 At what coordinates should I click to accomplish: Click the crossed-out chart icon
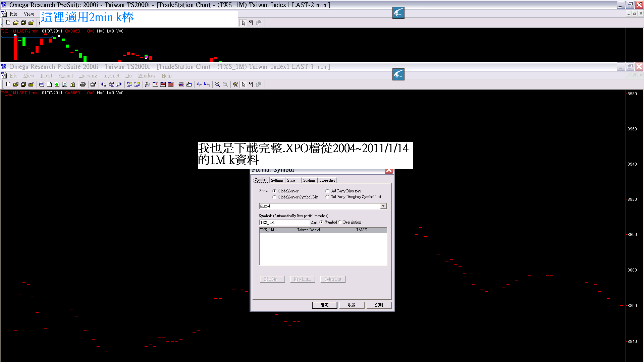tap(181, 84)
